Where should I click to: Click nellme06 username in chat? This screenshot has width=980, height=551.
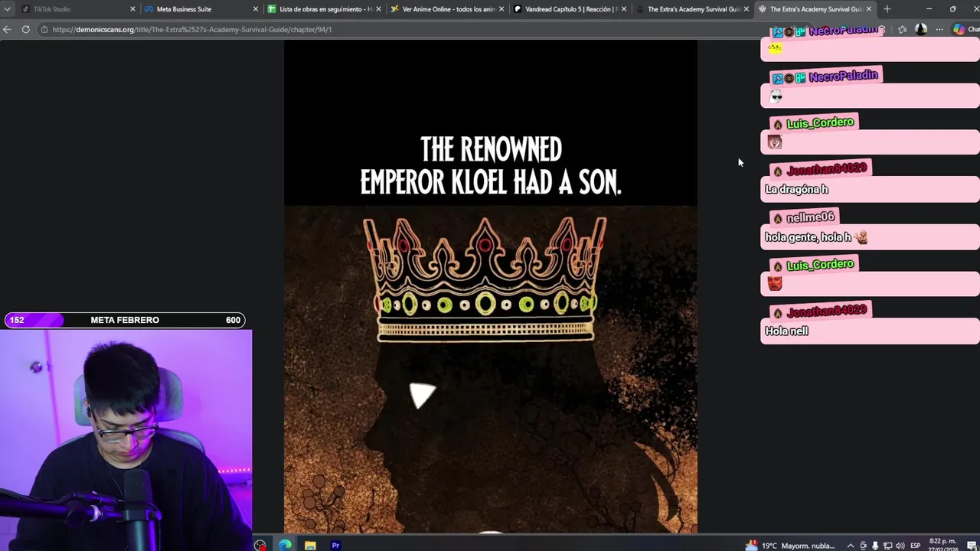click(810, 217)
